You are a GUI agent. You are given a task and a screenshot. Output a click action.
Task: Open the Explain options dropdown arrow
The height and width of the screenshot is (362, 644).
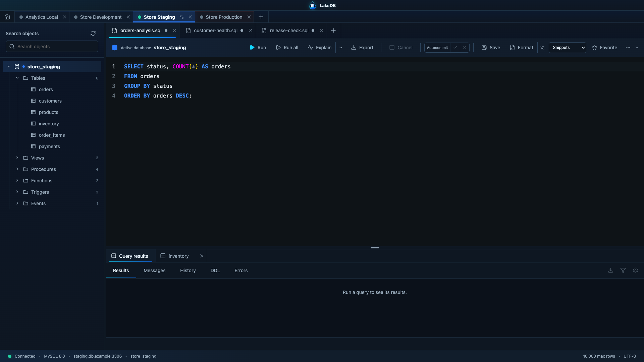(340, 48)
